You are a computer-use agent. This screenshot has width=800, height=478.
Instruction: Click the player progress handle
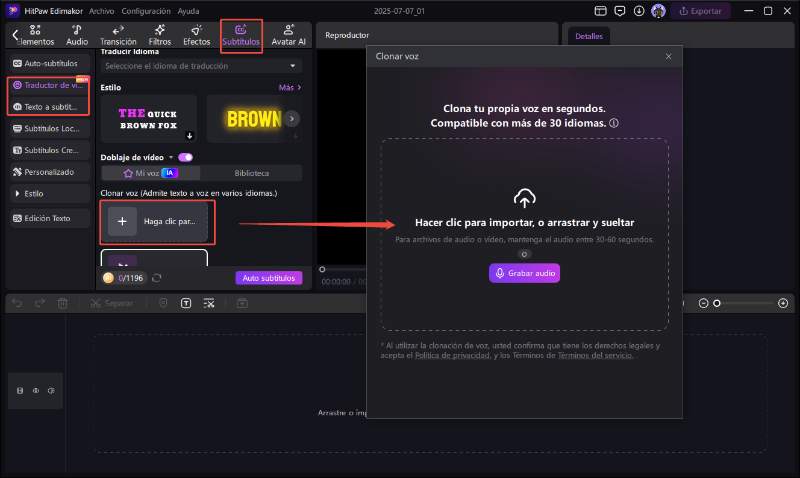tap(322, 269)
